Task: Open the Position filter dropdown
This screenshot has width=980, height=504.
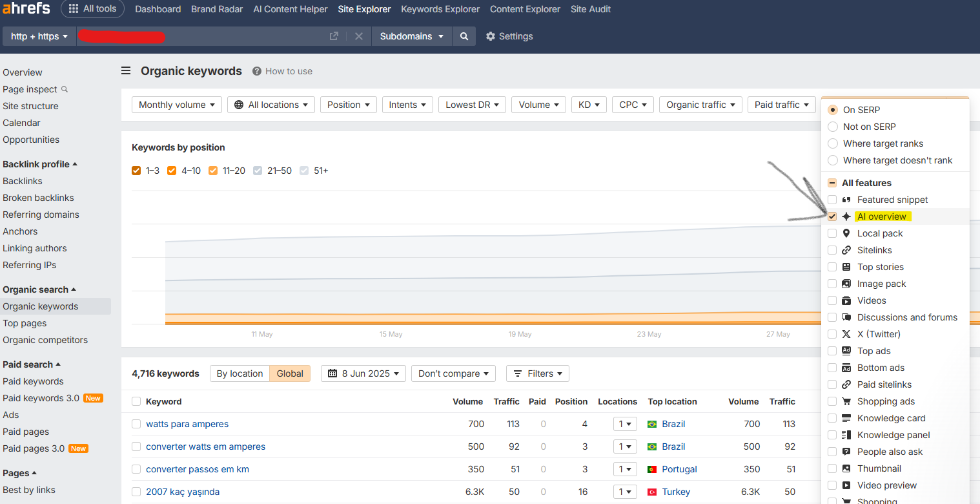Action: click(x=349, y=105)
